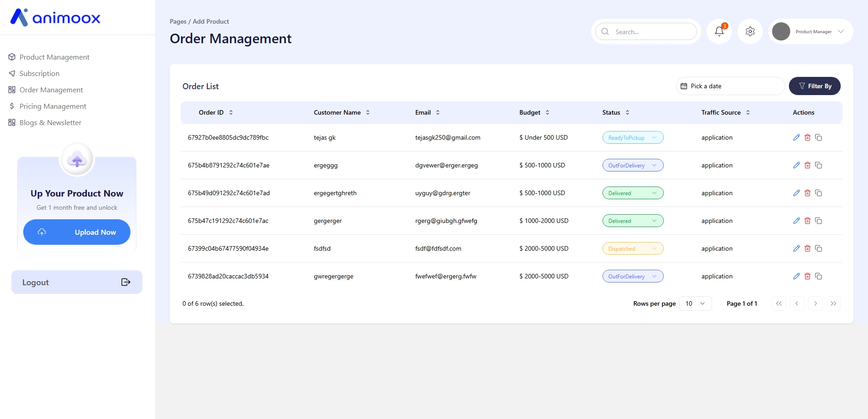
Task: Delete order for ergegertghreth
Action: [808, 193]
